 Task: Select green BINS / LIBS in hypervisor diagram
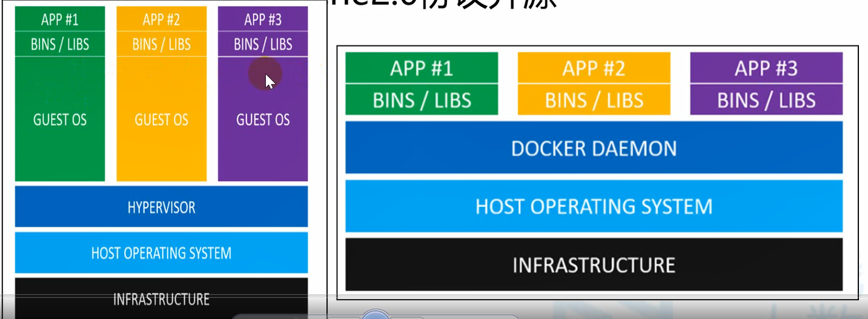[59, 44]
